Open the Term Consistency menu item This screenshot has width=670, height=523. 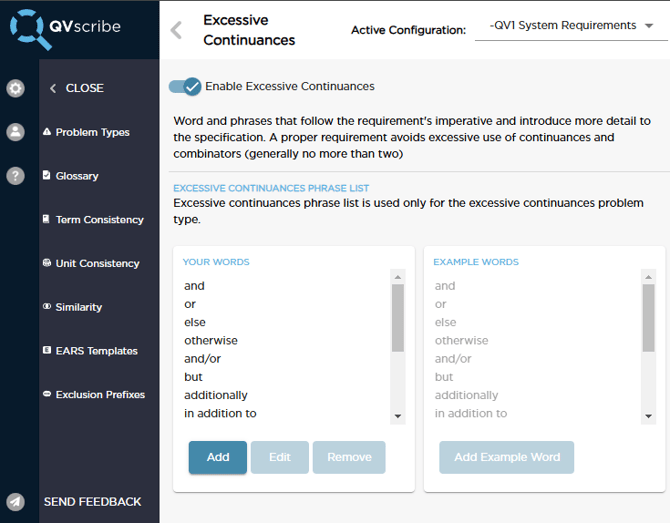click(x=99, y=220)
